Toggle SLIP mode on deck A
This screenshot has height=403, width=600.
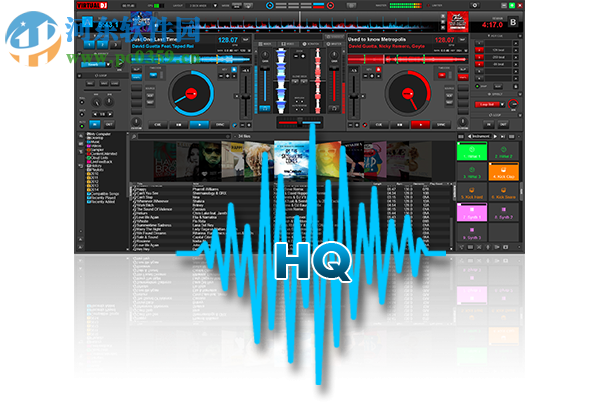[x=136, y=70]
